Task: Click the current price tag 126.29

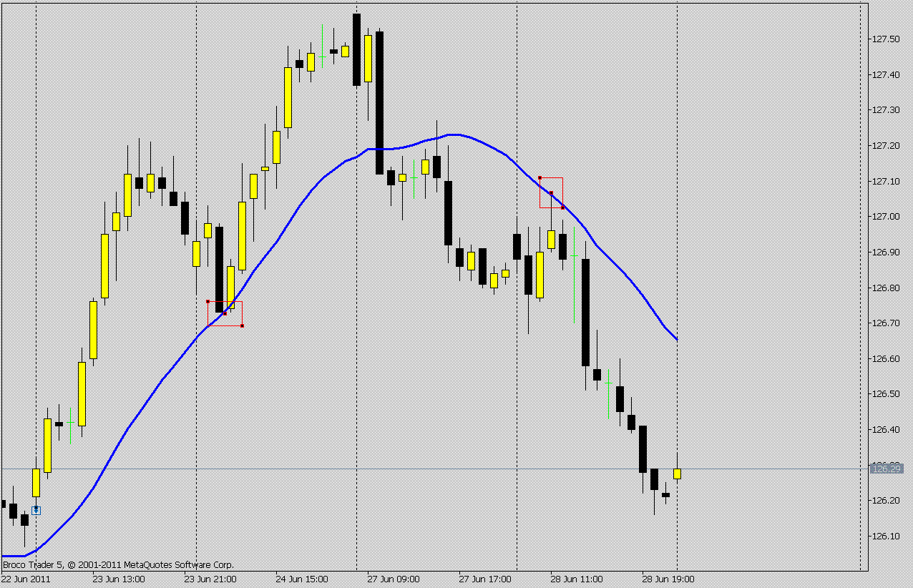Action: pyautogui.click(x=887, y=469)
